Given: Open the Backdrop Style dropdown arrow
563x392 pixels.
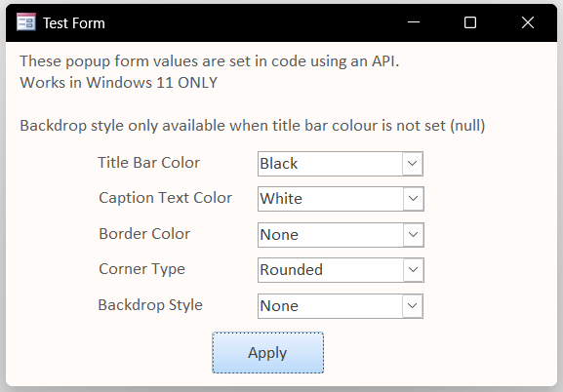Looking at the screenshot, I should (412, 306).
